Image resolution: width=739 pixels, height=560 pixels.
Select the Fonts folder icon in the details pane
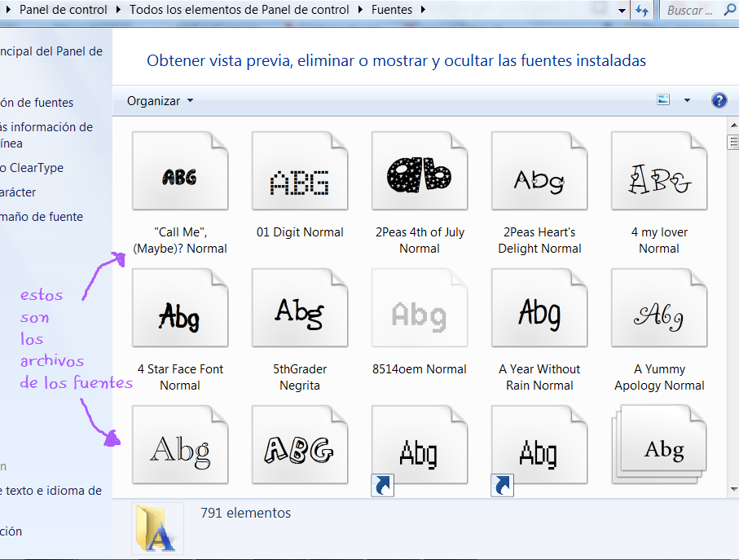tap(157, 527)
